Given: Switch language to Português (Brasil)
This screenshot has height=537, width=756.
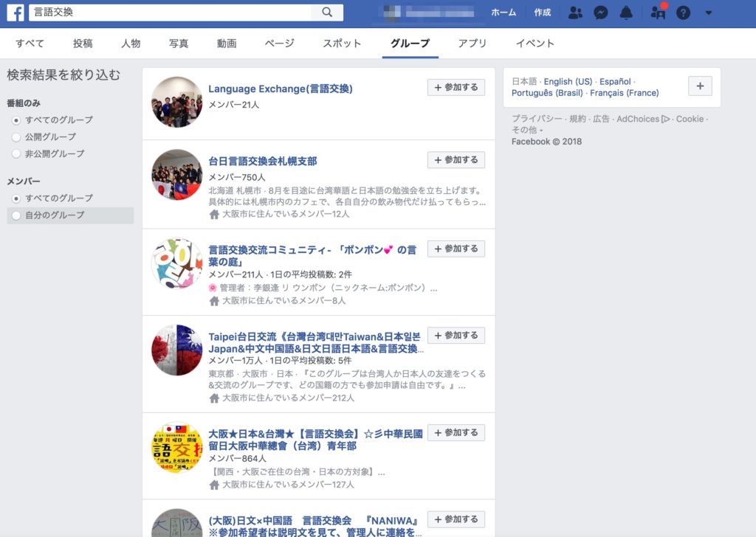Looking at the screenshot, I should (x=547, y=93).
